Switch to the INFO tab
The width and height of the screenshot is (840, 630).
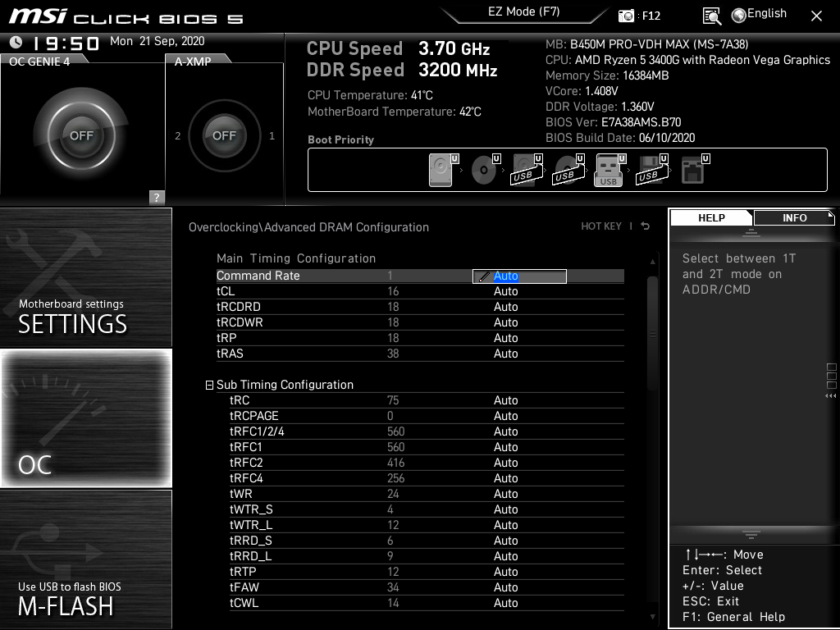click(x=794, y=218)
